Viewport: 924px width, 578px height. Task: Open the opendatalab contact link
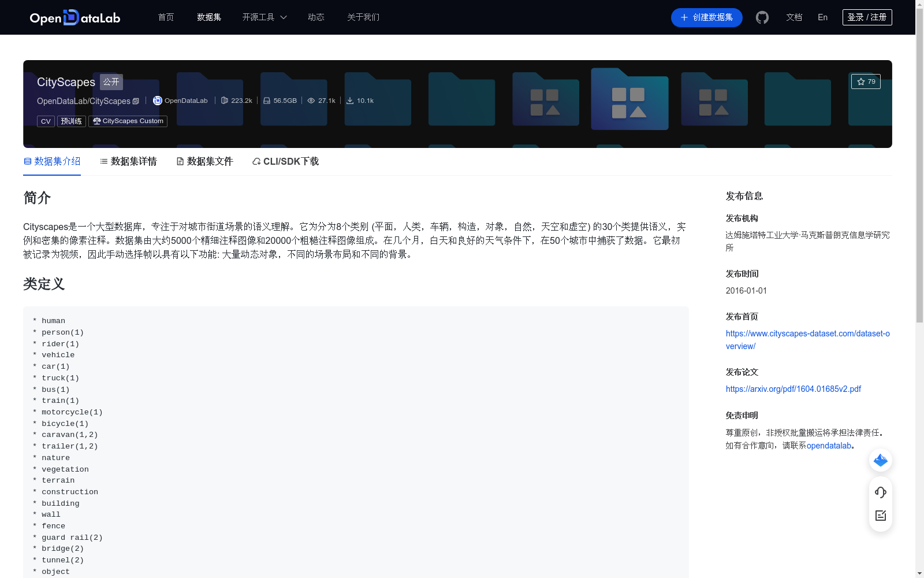coord(829,446)
